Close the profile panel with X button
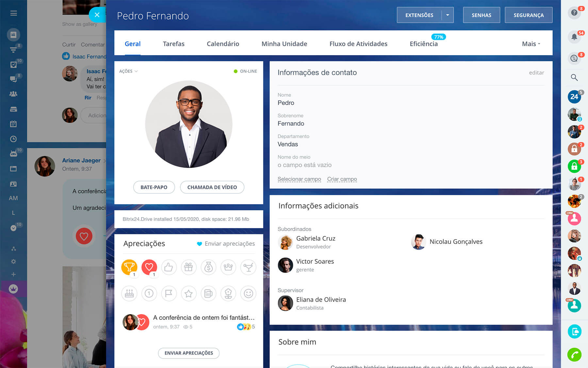 [x=97, y=15]
